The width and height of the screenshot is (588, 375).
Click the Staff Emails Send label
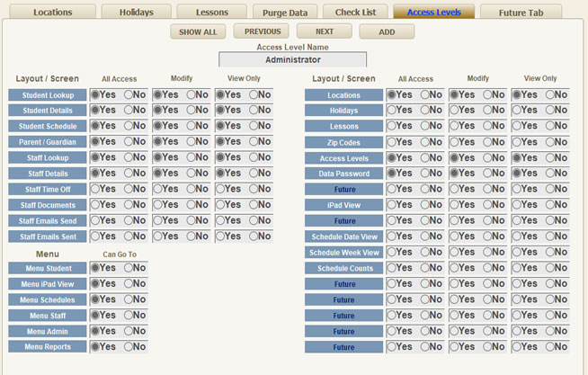click(48, 221)
